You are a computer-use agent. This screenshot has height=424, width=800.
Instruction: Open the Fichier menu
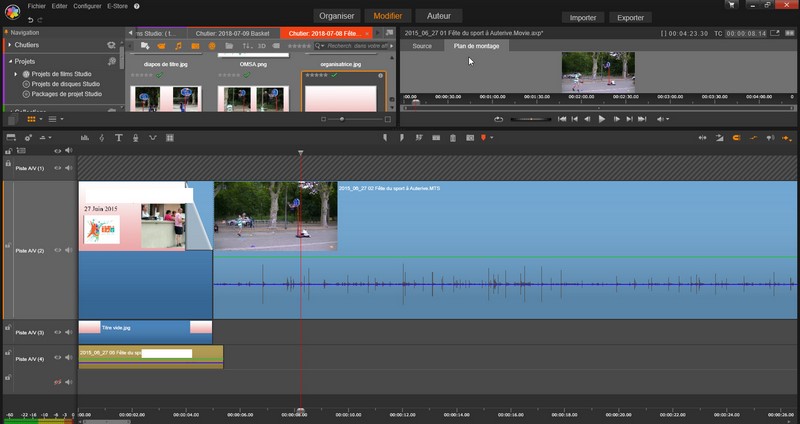[x=36, y=6]
